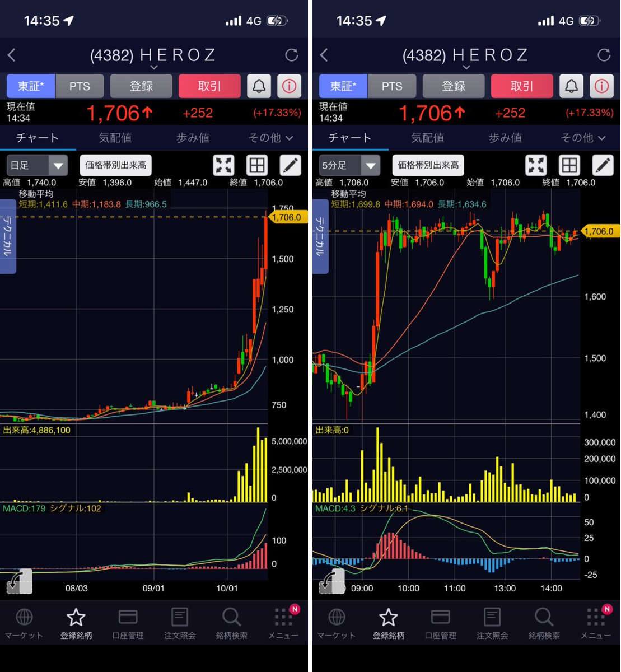The image size is (621, 672).
Task: Open マーケット globe icon in right bottom bar
Action: pyautogui.click(x=337, y=624)
